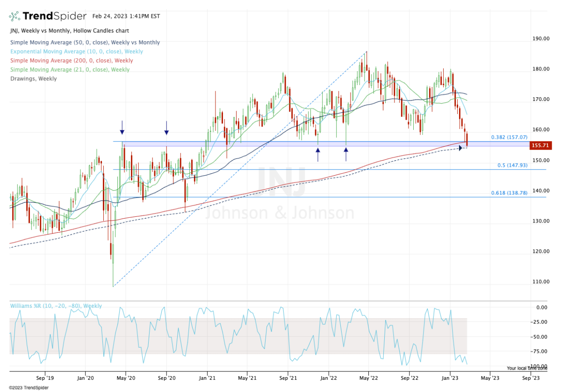Expand the Drawings, Weekly legend entry
The height and width of the screenshot is (392, 561).
pos(33,78)
